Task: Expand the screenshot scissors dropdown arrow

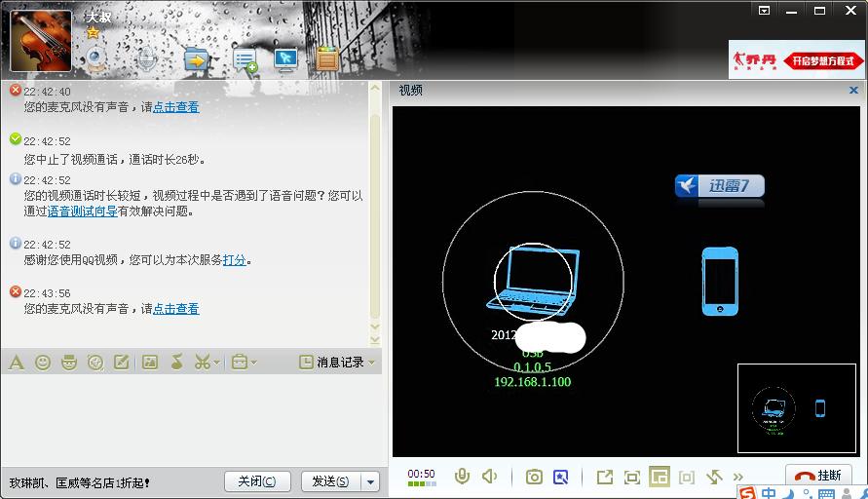Action: pyautogui.click(x=216, y=363)
